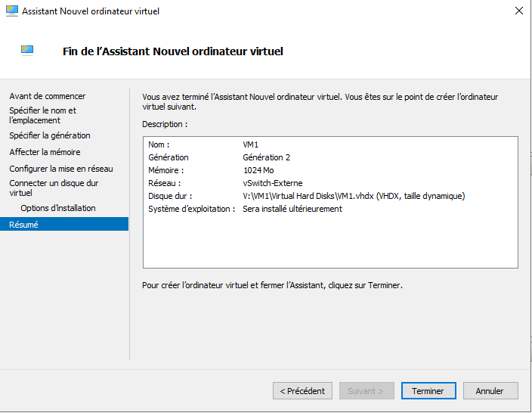Open the Spécifier le nom et l'emplacement step
Screen dimensions: 532x413
coord(42,115)
